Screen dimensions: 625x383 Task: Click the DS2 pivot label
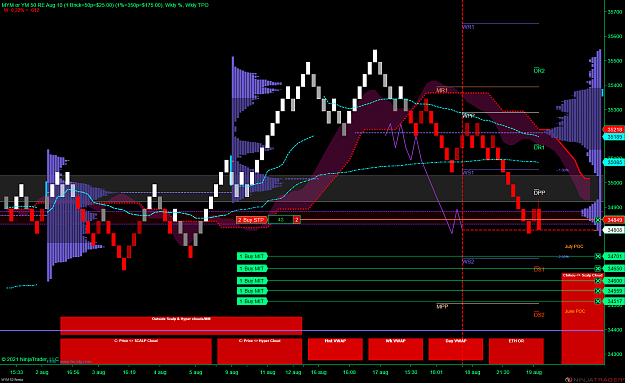coord(539,315)
